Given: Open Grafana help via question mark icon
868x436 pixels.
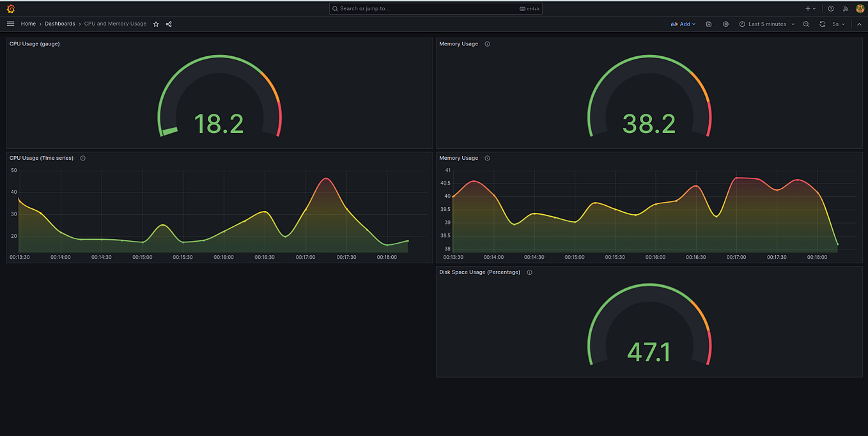Looking at the screenshot, I should (x=832, y=8).
